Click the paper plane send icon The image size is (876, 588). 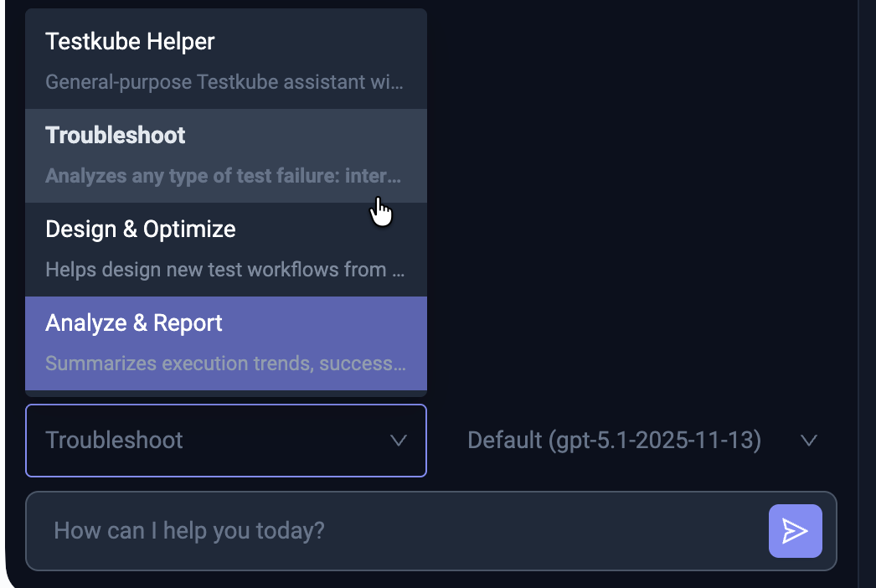tap(795, 531)
